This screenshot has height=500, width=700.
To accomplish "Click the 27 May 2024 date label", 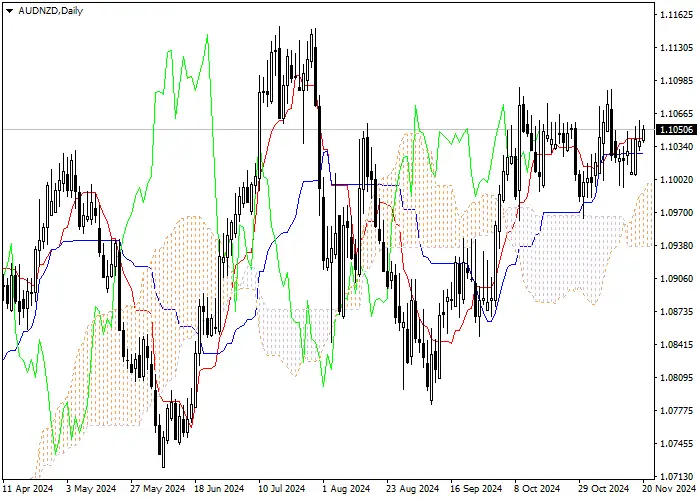I will pyautogui.click(x=158, y=489).
